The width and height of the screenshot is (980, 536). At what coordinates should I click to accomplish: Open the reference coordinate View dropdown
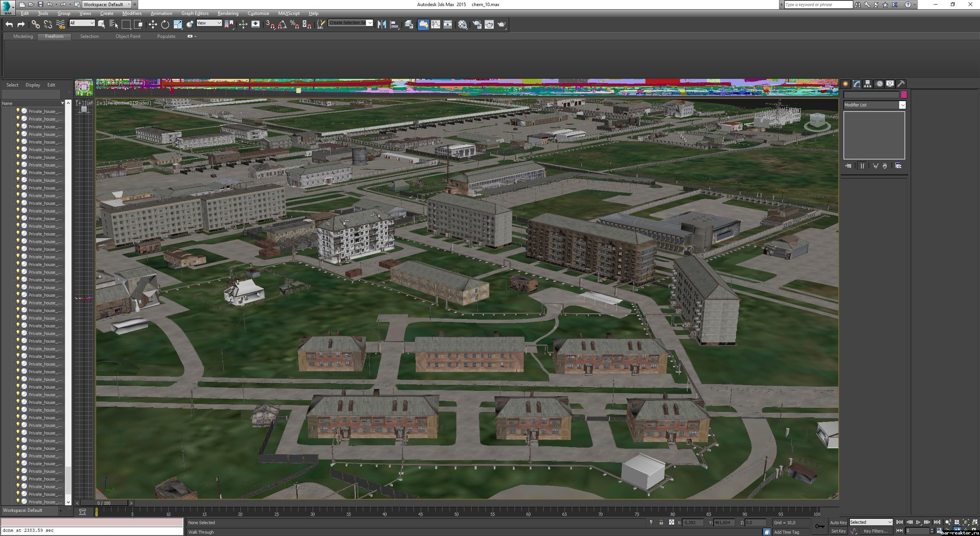pyautogui.click(x=209, y=23)
